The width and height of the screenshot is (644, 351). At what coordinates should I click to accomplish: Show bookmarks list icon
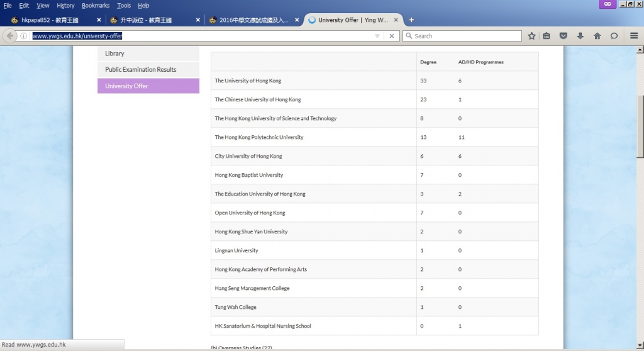click(x=547, y=36)
